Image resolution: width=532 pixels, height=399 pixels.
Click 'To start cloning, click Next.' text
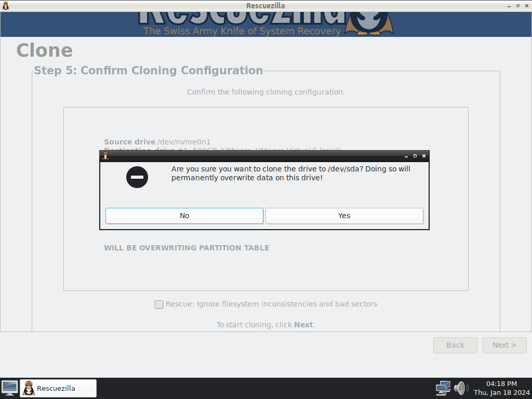[266, 325]
